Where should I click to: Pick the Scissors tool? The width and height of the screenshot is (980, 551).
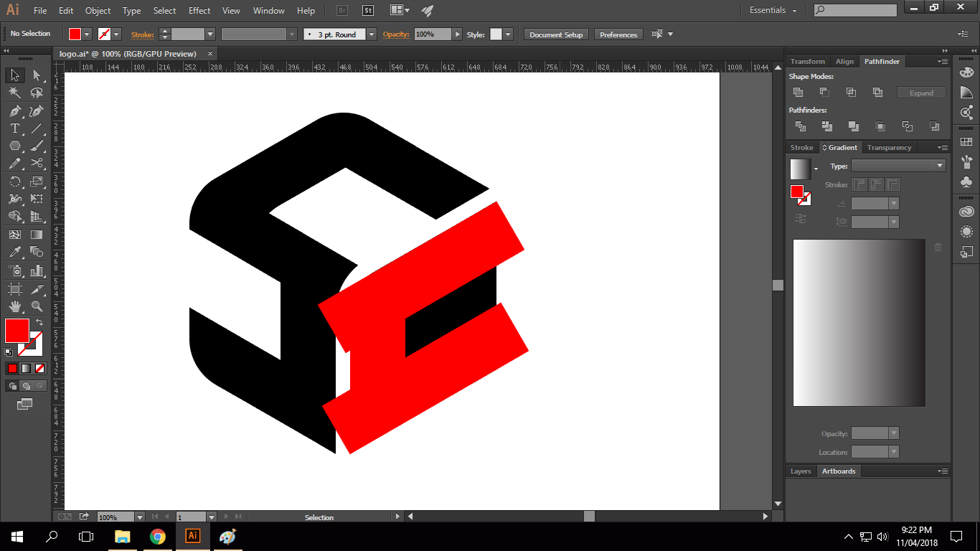(37, 164)
